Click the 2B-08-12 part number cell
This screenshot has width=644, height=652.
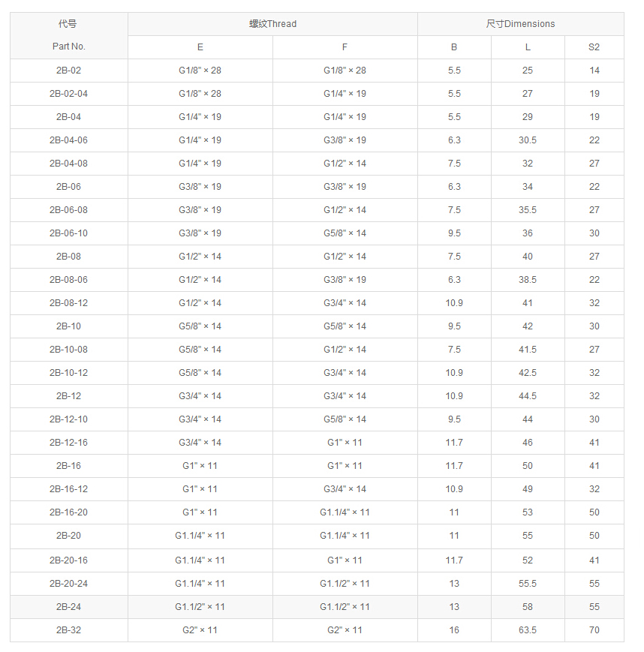click(68, 302)
